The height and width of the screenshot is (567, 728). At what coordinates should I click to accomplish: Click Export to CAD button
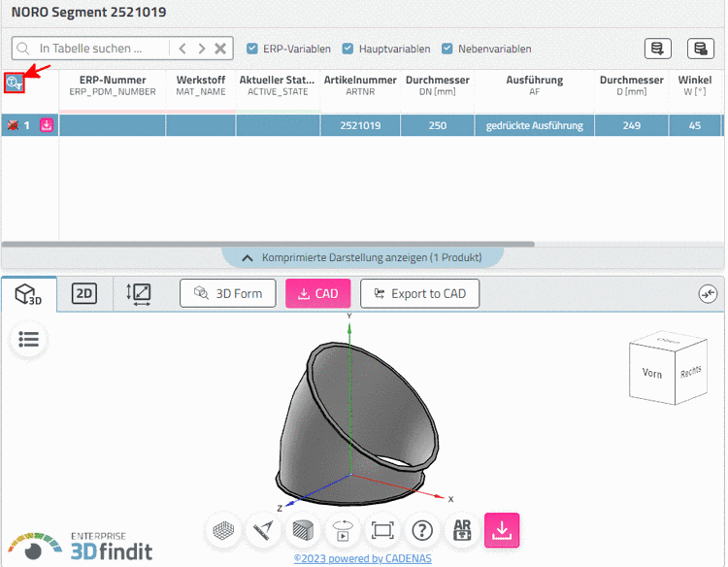coord(419,293)
